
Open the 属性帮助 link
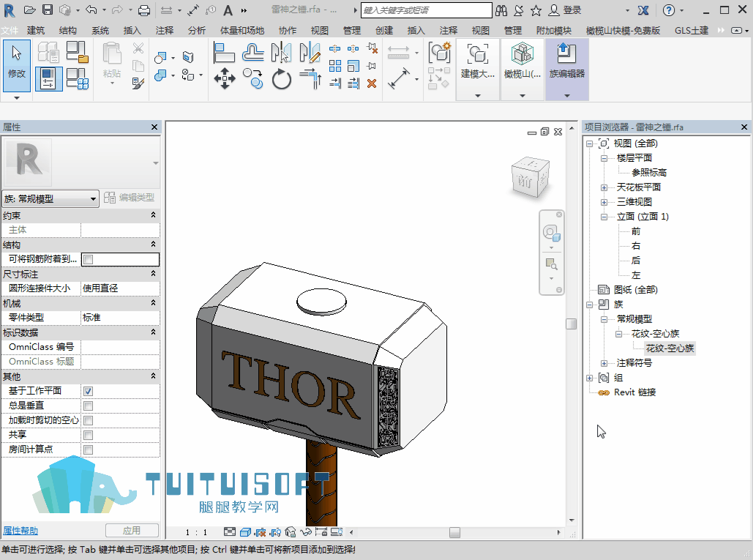pyautogui.click(x=20, y=531)
